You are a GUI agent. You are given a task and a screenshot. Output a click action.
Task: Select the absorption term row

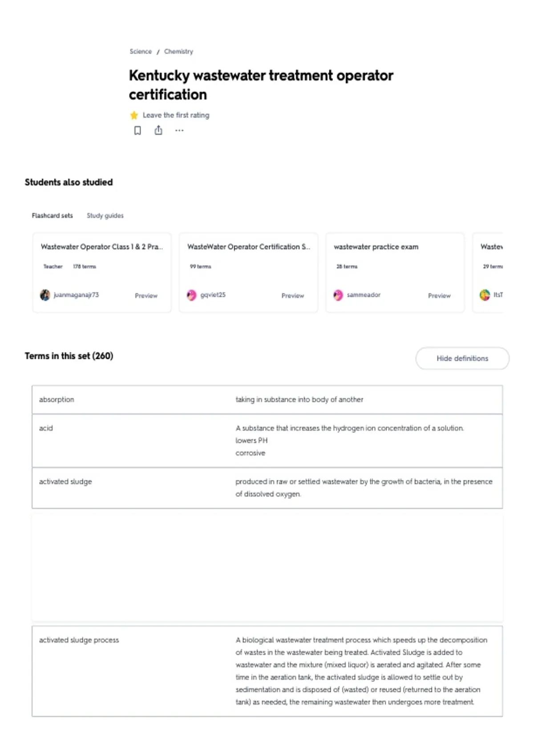point(267,399)
